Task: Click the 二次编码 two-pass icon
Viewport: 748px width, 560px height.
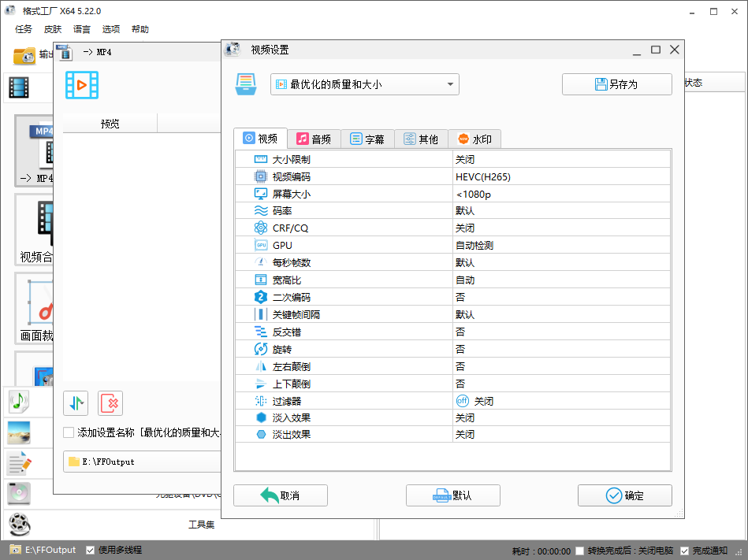Action: 260,297
